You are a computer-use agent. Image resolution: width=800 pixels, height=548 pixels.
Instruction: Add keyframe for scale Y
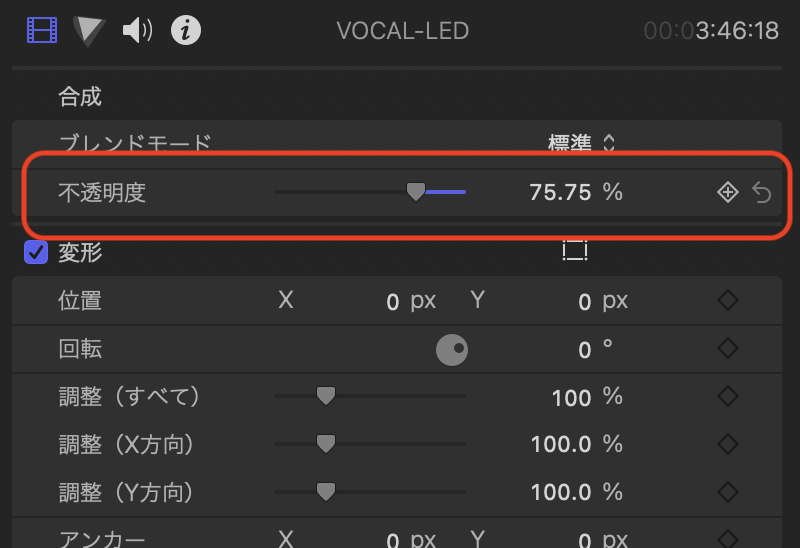[728, 493]
